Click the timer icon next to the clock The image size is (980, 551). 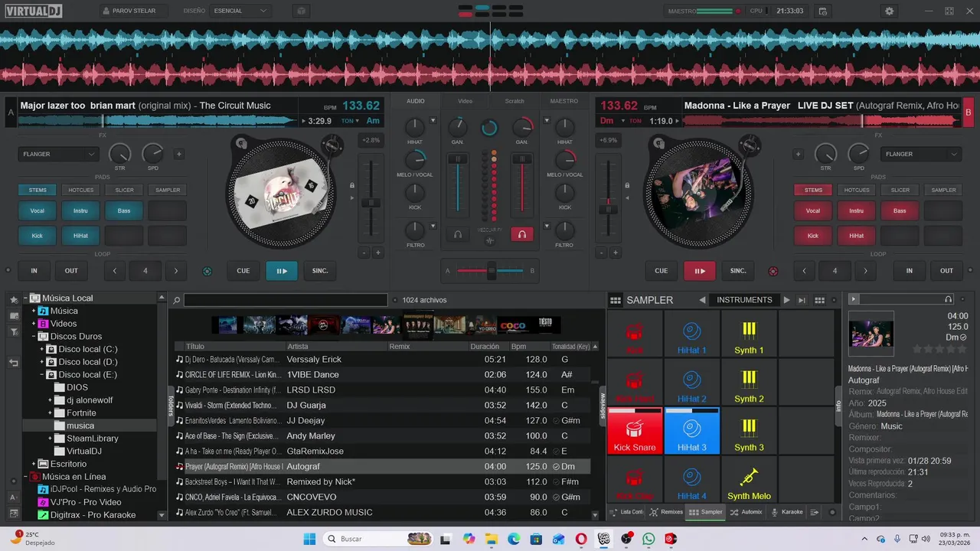coord(822,11)
